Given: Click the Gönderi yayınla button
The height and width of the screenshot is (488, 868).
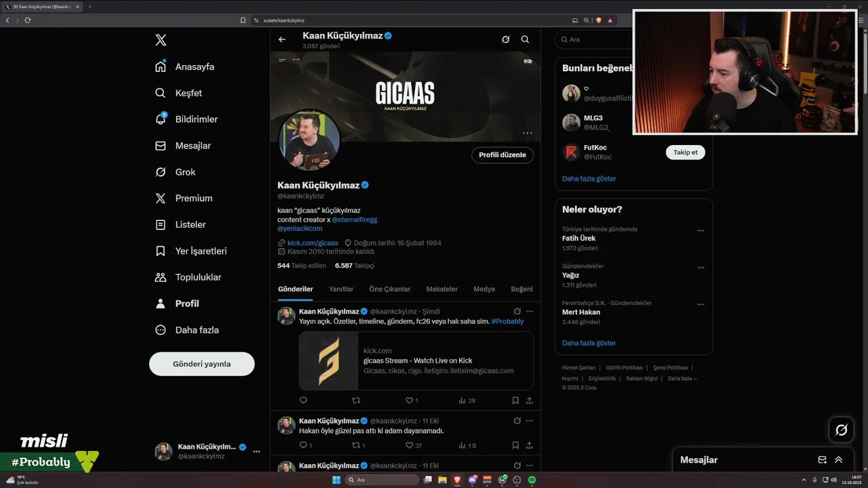Looking at the screenshot, I should pyautogui.click(x=202, y=364).
